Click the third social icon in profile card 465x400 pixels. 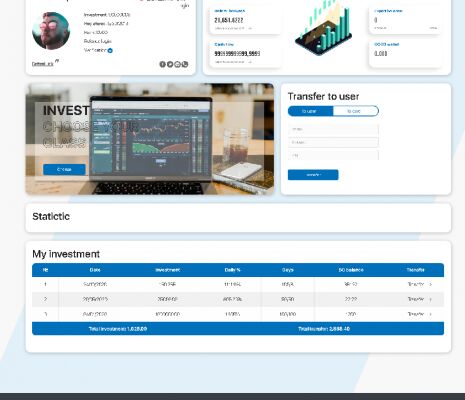pyautogui.click(x=177, y=64)
